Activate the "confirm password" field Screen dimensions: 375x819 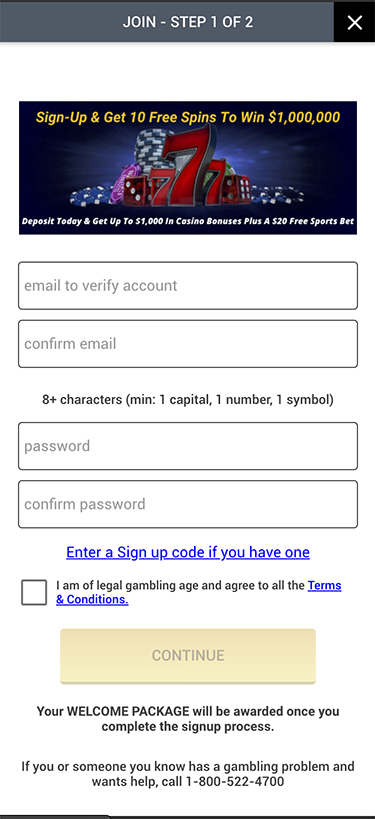pyautogui.click(x=188, y=504)
